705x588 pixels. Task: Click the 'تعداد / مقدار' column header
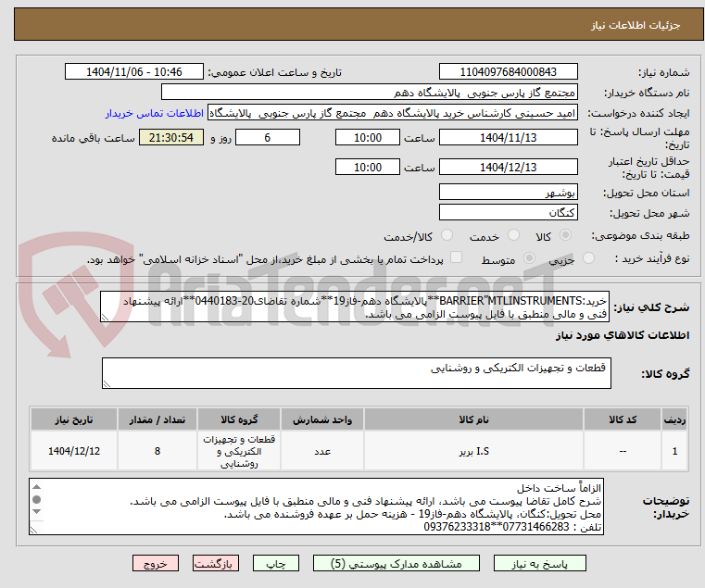[157, 419]
